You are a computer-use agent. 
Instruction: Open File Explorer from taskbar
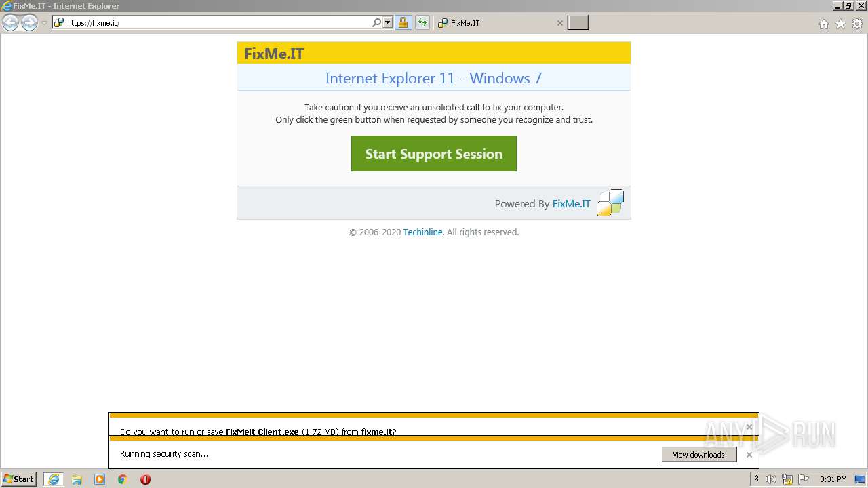click(x=77, y=479)
